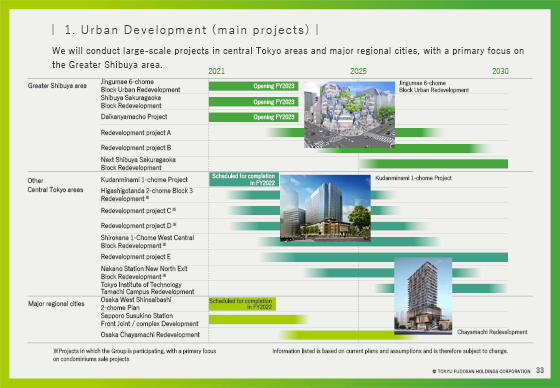560x388 pixels.
Task: Click the 'Next Shibuya Sakuragaoka Block Redevelopment' label
Action: [x=138, y=164]
